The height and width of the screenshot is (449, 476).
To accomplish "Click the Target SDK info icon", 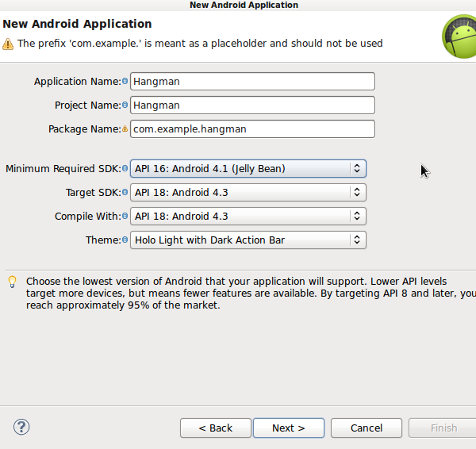I will pos(125,192).
